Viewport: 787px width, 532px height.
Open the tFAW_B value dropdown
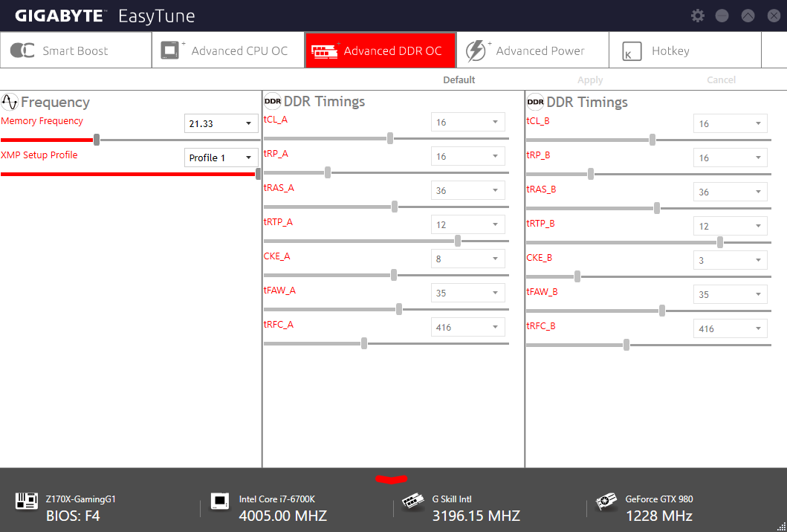click(x=731, y=294)
